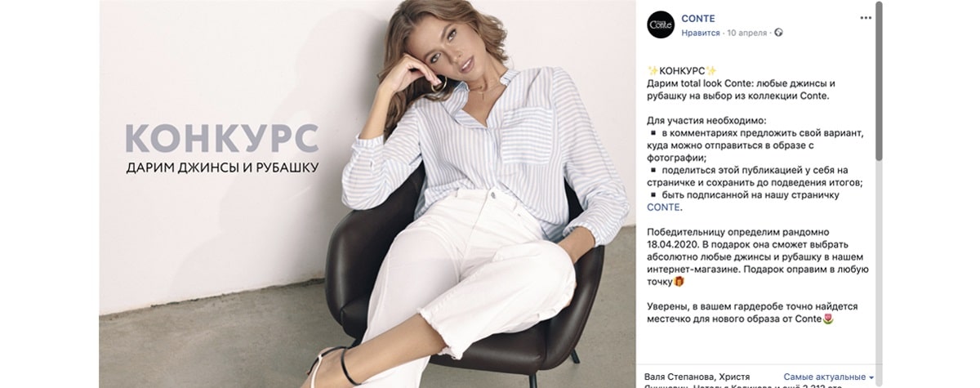980x388 pixels.
Task: Click the globe public-audience icon
Action: [778, 33]
